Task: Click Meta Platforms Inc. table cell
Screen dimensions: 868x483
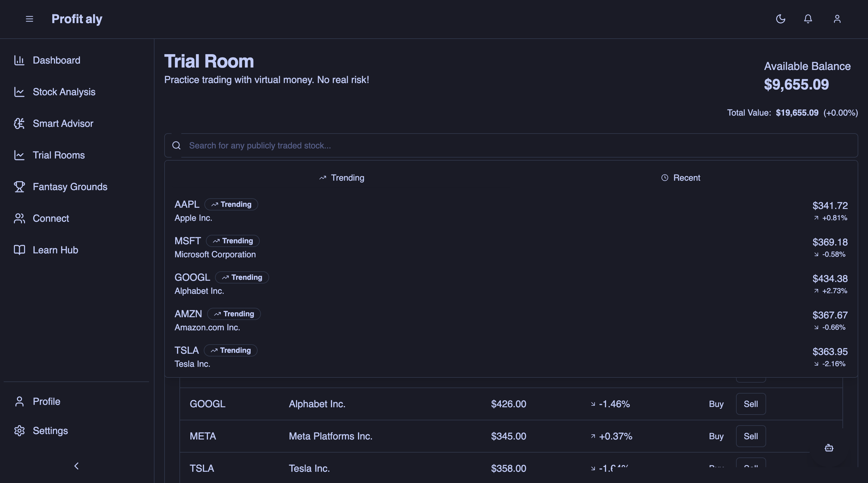Action: pos(331,436)
